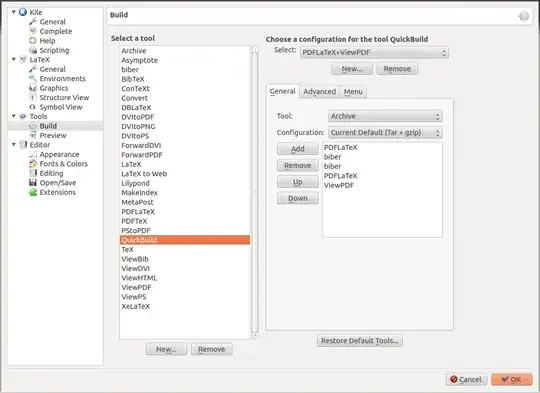540x393 pixels.
Task: Click the Build item icon
Action: click(x=33, y=126)
